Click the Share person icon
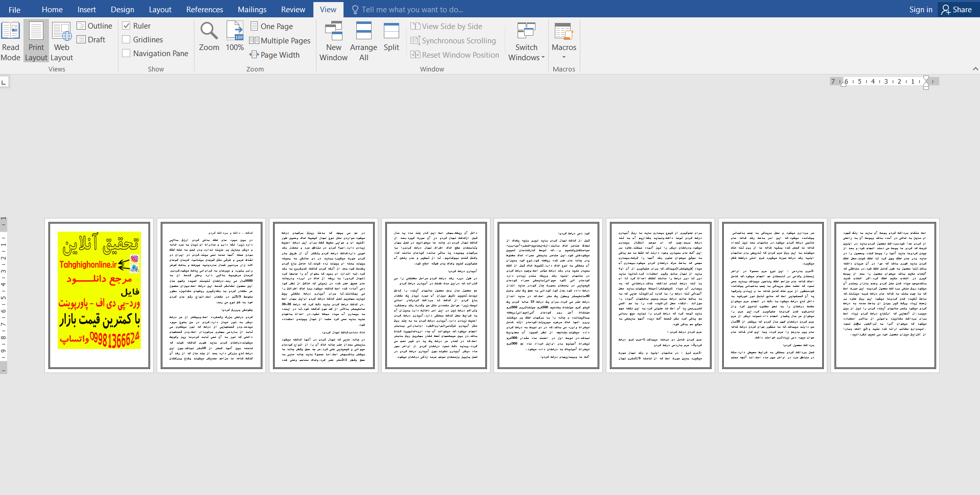Screen dimensions: 980x495 [946, 10]
